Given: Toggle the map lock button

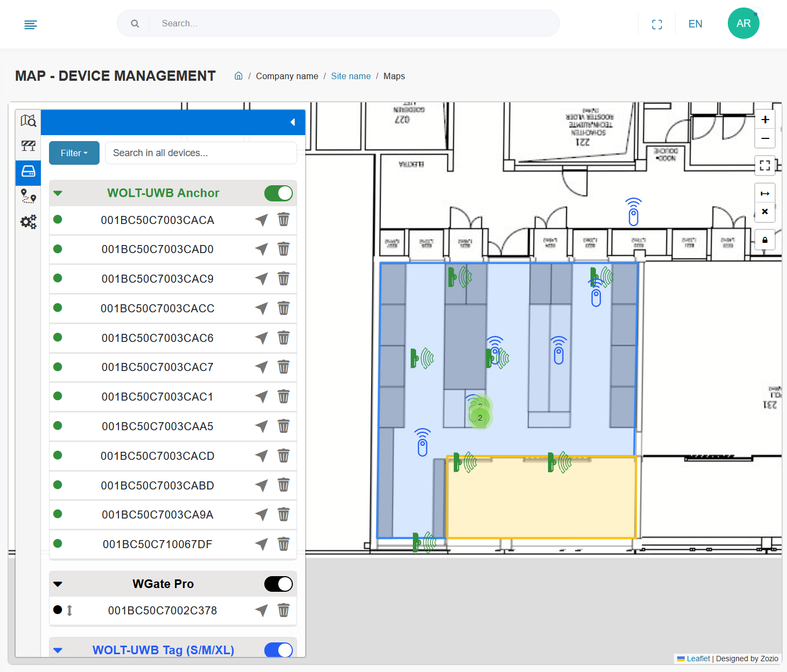Looking at the screenshot, I should click(x=765, y=240).
